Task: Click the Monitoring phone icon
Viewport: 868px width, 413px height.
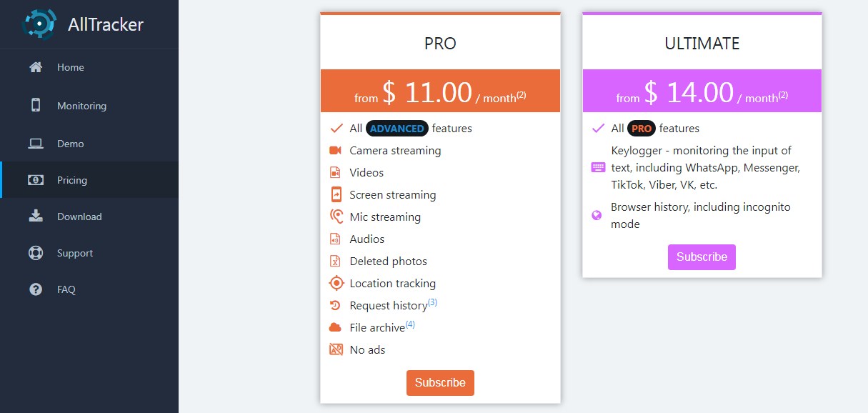Action: tap(36, 106)
